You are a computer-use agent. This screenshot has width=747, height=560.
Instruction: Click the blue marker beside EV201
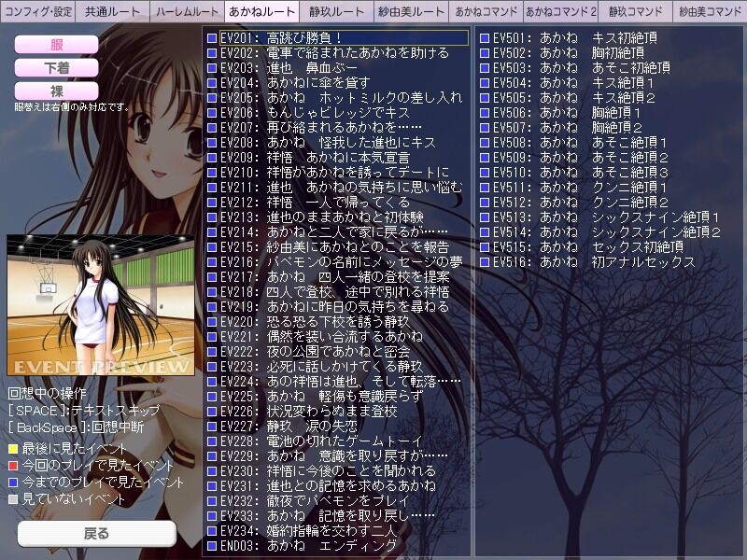(x=212, y=38)
